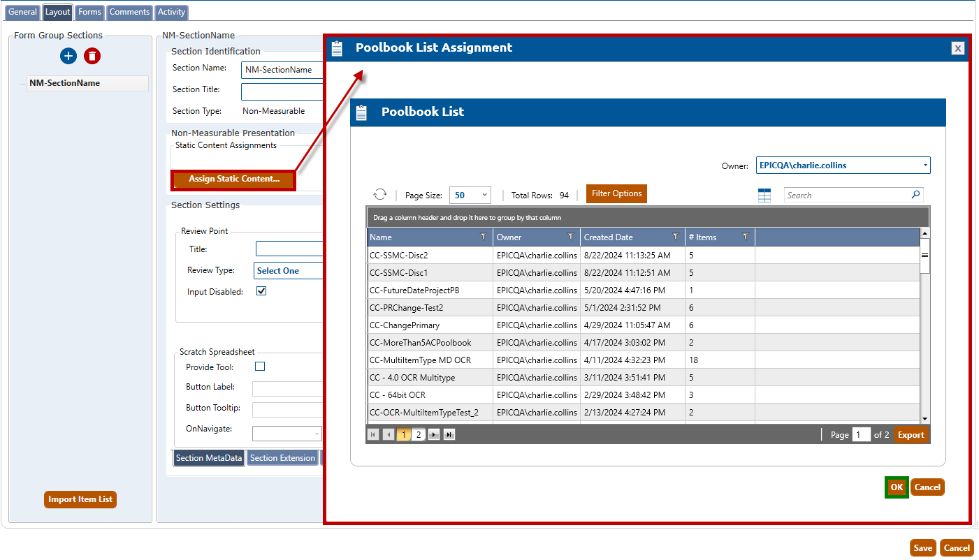Go to the last page using pager icon
The width and height of the screenshot is (979, 560).
pos(449,435)
